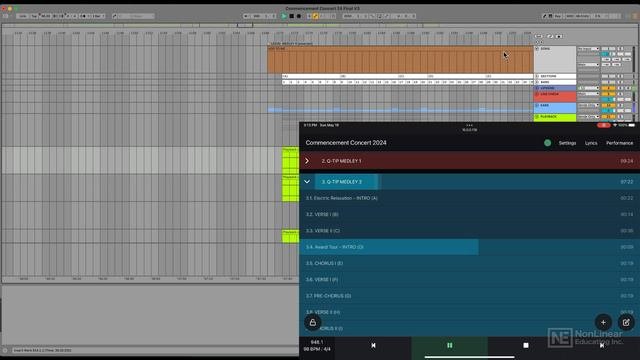Click the Link button in Ableton toolbar
Screen dimensions: 640x360
(23, 16)
